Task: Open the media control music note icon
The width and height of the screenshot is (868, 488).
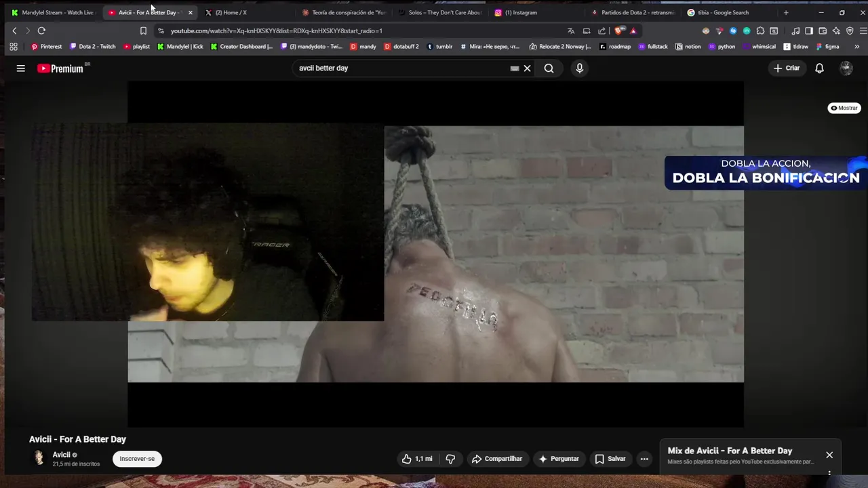Action: tap(795, 30)
